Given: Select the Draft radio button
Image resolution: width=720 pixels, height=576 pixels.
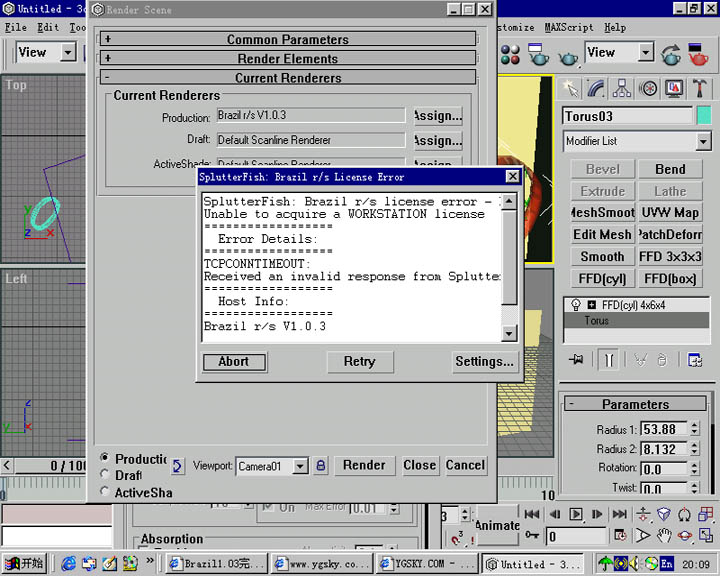Looking at the screenshot, I should 105,474.
